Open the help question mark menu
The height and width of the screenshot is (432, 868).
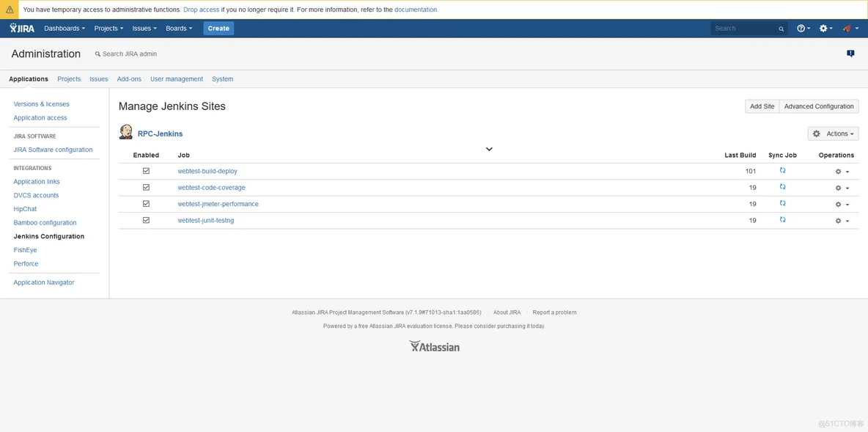[x=803, y=29]
